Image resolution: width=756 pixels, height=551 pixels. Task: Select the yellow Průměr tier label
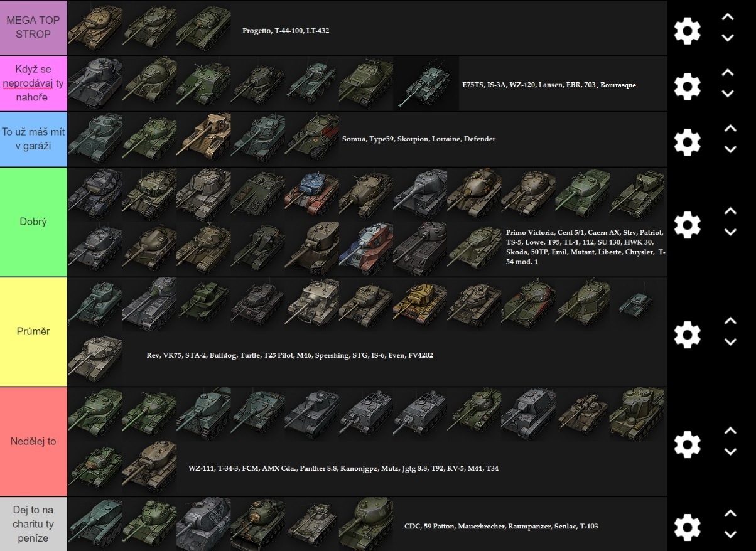(33, 331)
